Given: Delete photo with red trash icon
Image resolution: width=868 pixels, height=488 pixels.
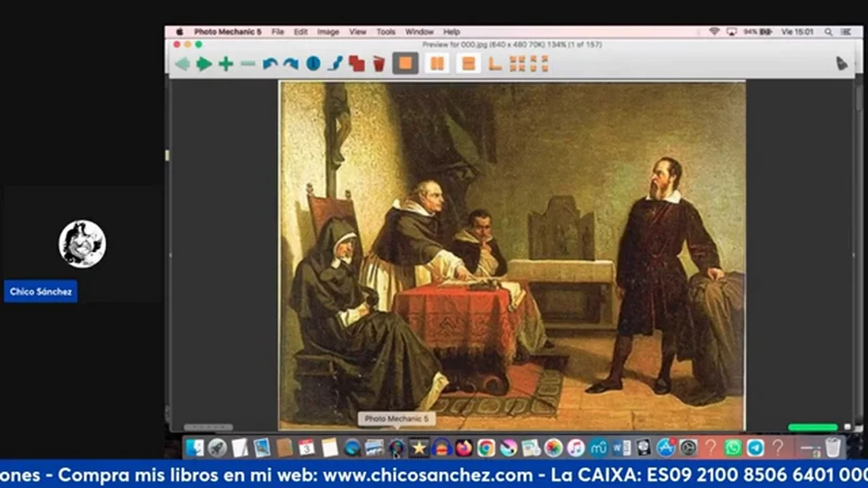Looking at the screenshot, I should coord(379,64).
